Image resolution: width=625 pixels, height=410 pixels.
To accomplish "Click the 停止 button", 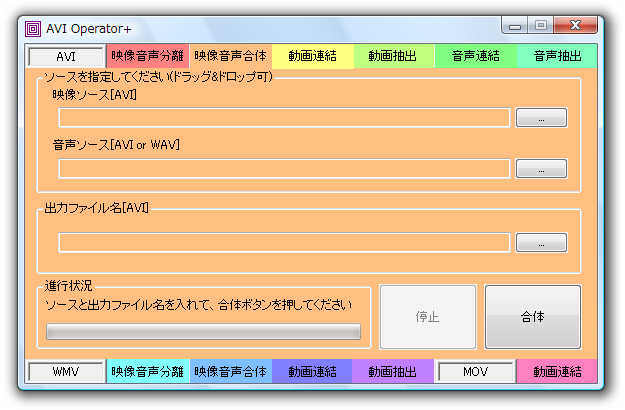I will pyautogui.click(x=428, y=317).
